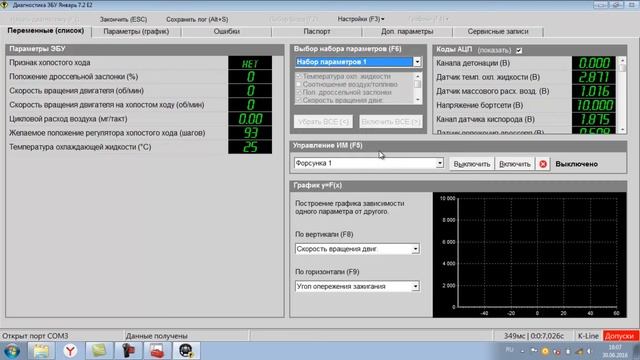640x360 pixels.
Task: Open the red toolbox app on taskbar
Action: [x=157, y=351]
